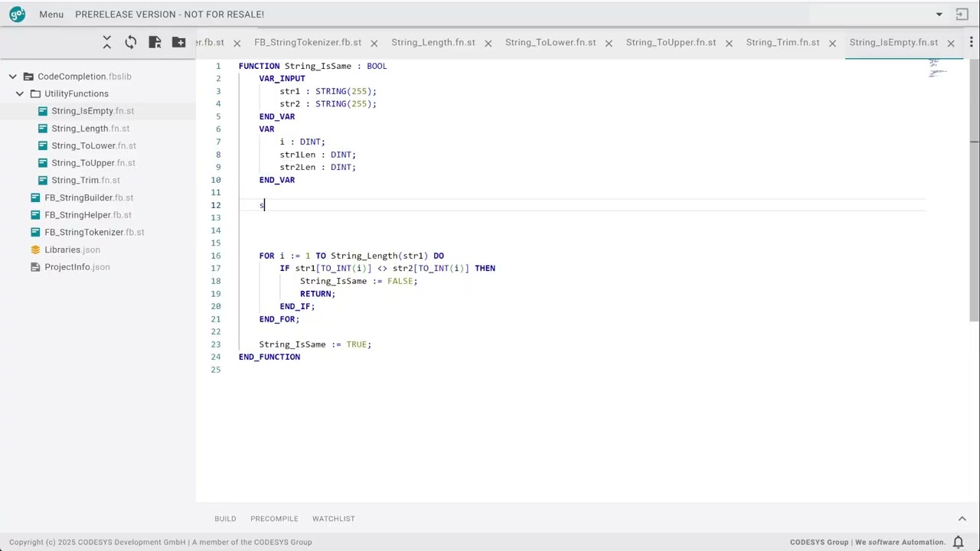Switch to String_ToUpper.fn.st tab
This screenshot has width=980, height=551.
[x=671, y=42]
